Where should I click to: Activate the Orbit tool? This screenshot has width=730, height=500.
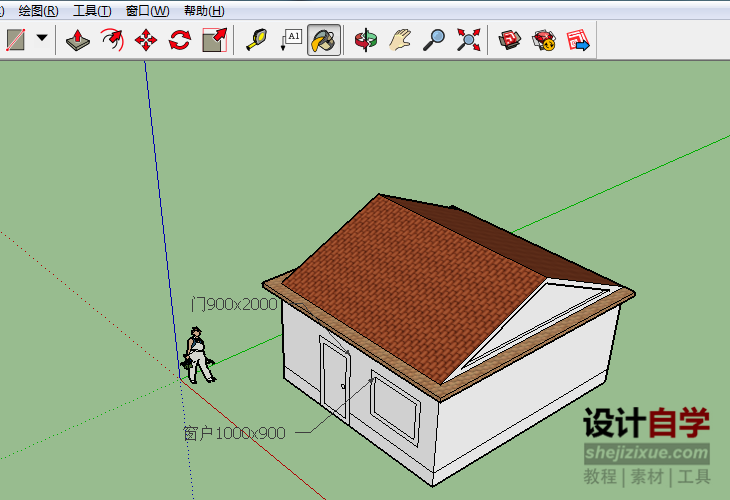click(366, 40)
